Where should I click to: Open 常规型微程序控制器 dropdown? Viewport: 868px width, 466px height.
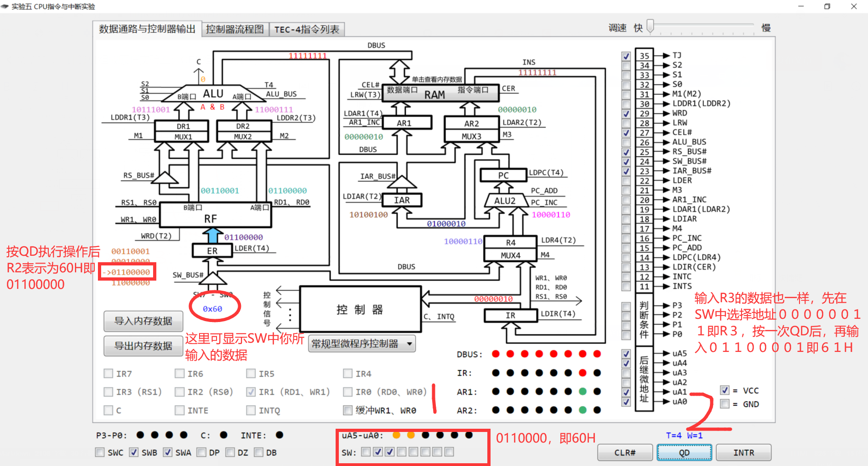pos(362,344)
